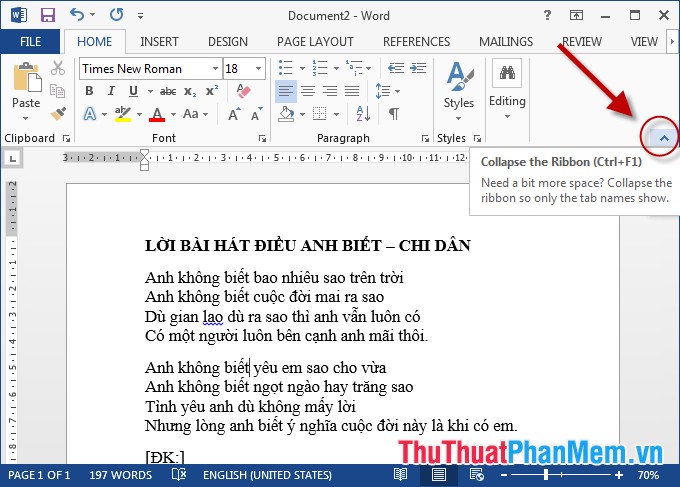Click 70% zoom level button
Image resolution: width=680 pixels, height=487 pixels.
tap(648, 475)
